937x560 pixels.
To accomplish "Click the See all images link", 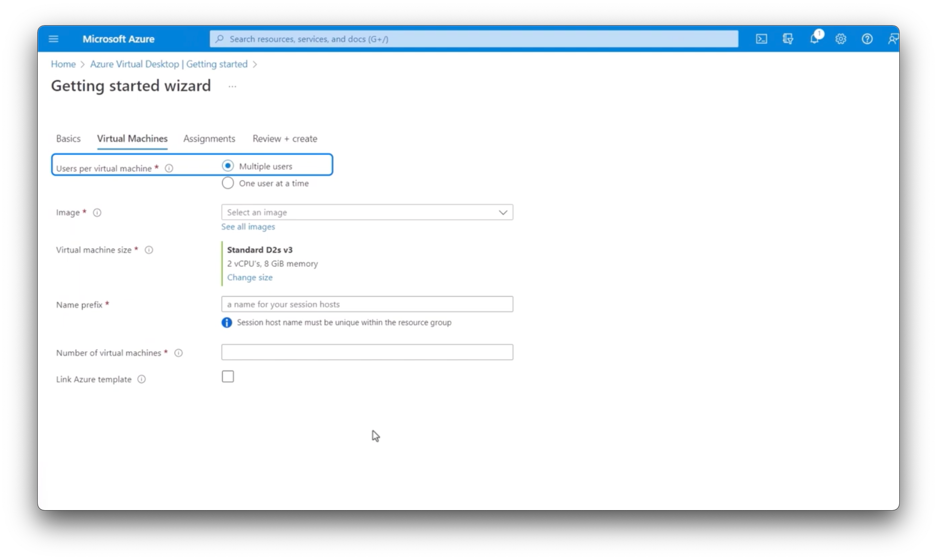I will (248, 226).
